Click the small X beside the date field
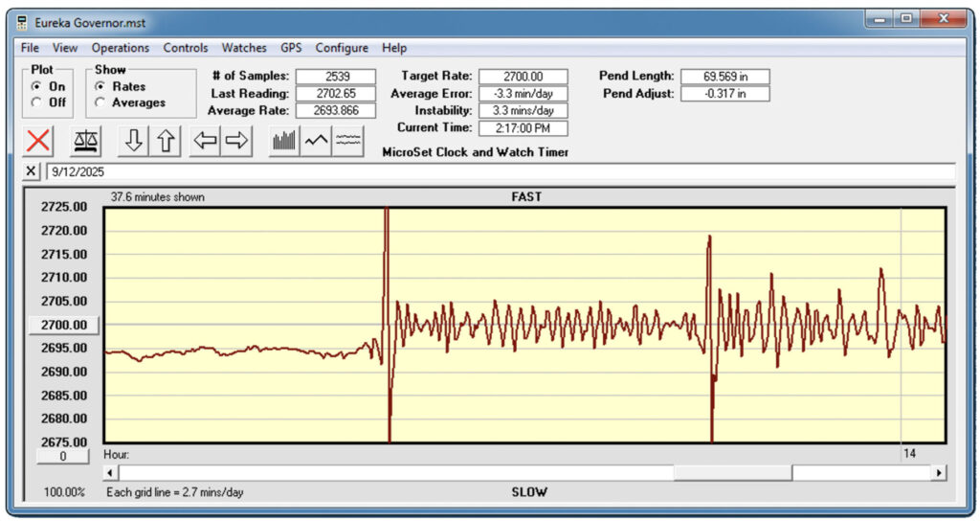 [31, 171]
